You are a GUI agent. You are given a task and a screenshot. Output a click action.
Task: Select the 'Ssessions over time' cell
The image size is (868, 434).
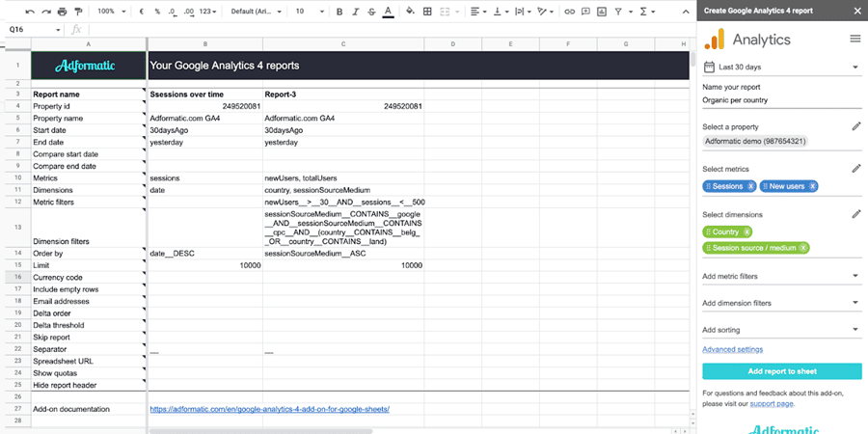point(205,95)
